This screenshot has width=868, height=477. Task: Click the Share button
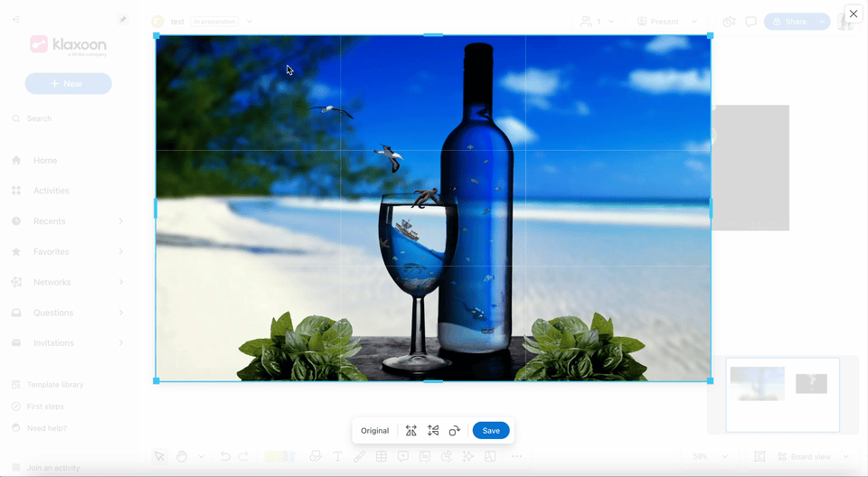pos(790,22)
